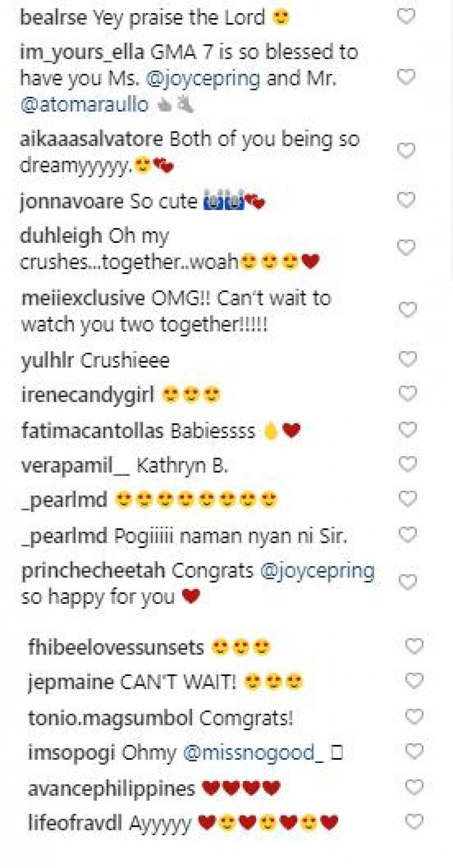The height and width of the screenshot is (868, 453).
Task: Like yulhlr's Crushieee comment
Action: [407, 359]
